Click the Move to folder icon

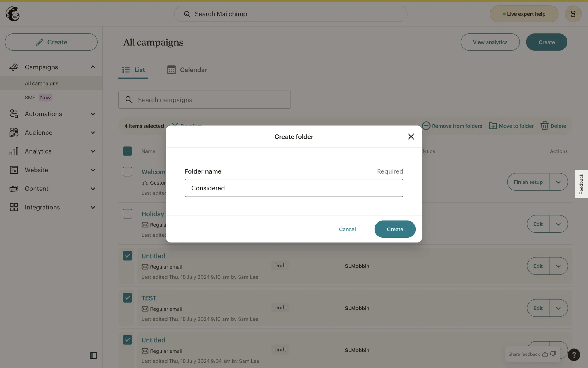[493, 126]
